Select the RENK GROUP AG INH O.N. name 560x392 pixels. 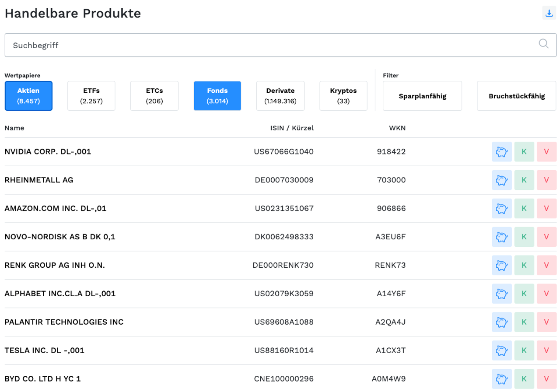(x=55, y=265)
